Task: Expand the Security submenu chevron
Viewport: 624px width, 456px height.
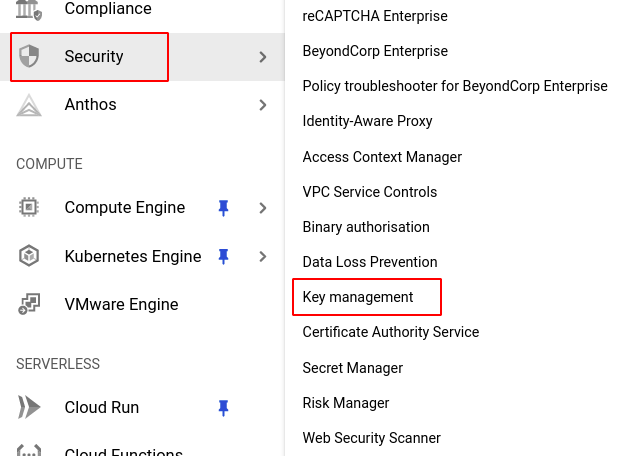Action: (x=263, y=57)
